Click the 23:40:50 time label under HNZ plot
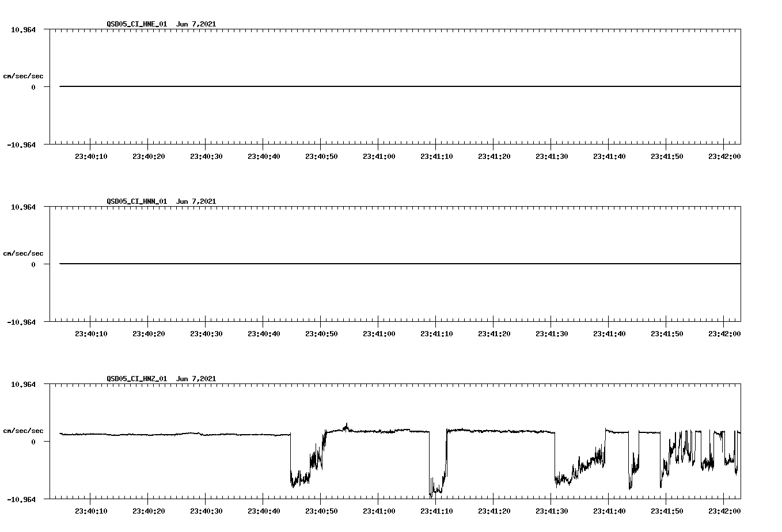 click(x=321, y=511)
